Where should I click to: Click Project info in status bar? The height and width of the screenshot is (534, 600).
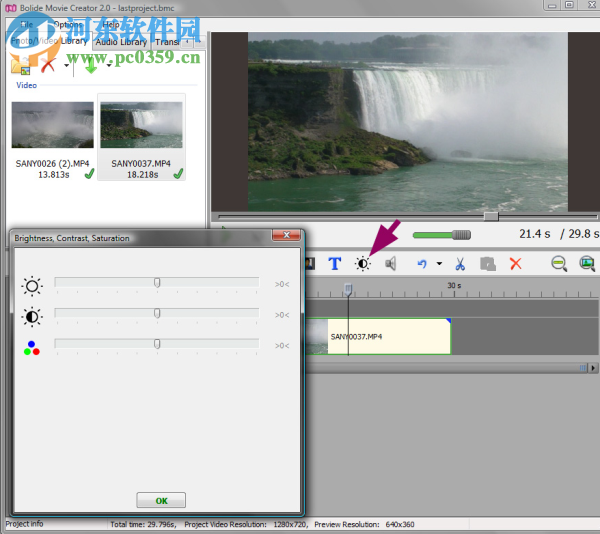[24, 524]
